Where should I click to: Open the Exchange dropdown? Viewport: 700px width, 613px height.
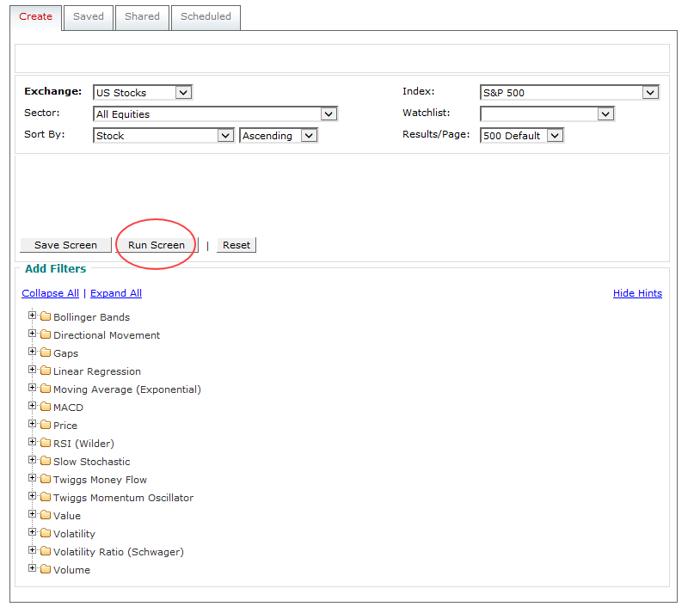142,93
